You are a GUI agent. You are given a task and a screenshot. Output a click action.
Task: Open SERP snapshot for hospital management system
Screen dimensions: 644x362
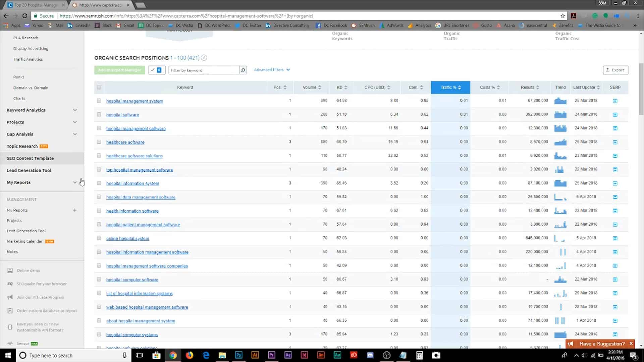point(615,101)
